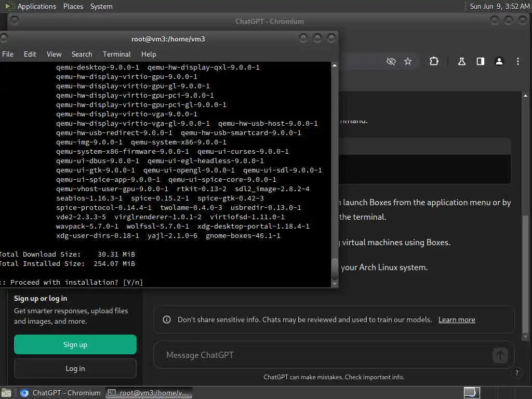
Task: Click the Applications menu logo icon
Action: click(x=9, y=6)
